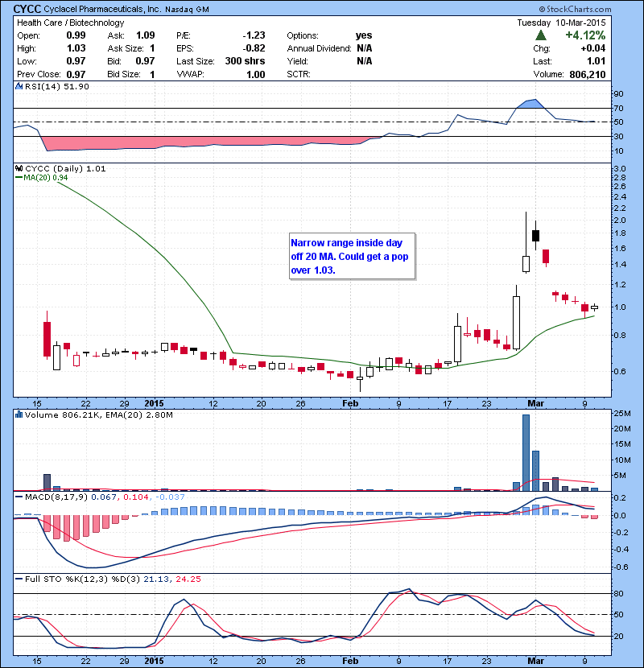Click the Last 1.01 price value
This screenshot has height=668, width=644.
(597, 61)
